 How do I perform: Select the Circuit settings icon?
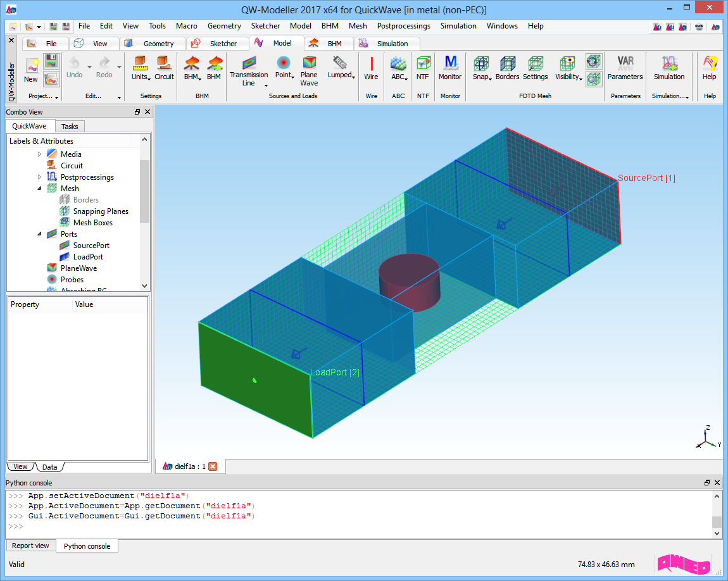(x=164, y=68)
